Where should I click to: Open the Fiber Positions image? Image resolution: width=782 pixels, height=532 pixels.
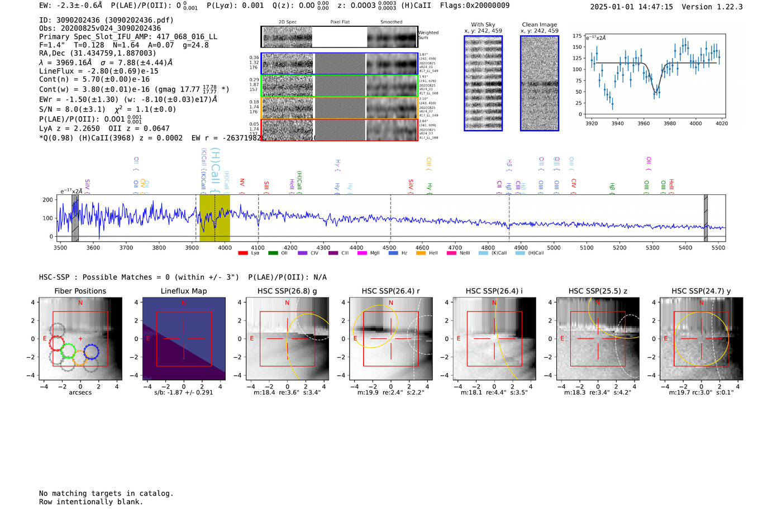click(x=80, y=338)
